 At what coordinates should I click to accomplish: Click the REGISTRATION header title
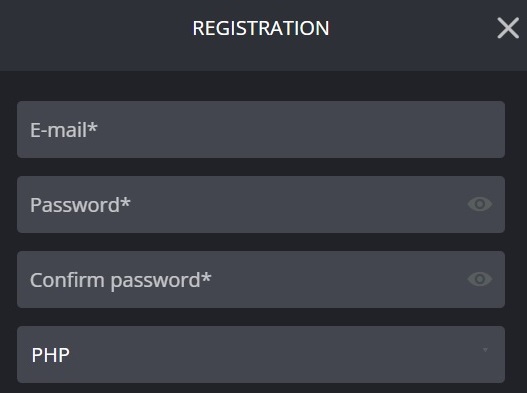pyautogui.click(x=261, y=28)
